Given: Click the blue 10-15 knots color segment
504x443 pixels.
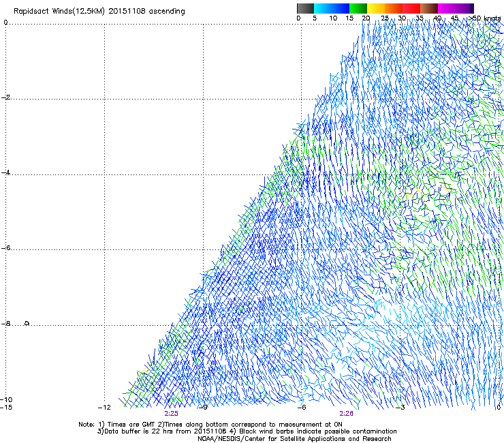Looking at the screenshot, I should [341, 8].
